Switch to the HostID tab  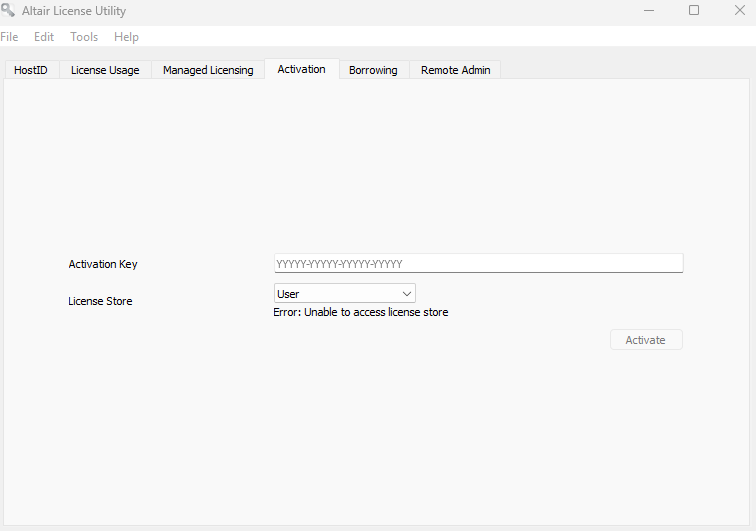click(x=31, y=70)
